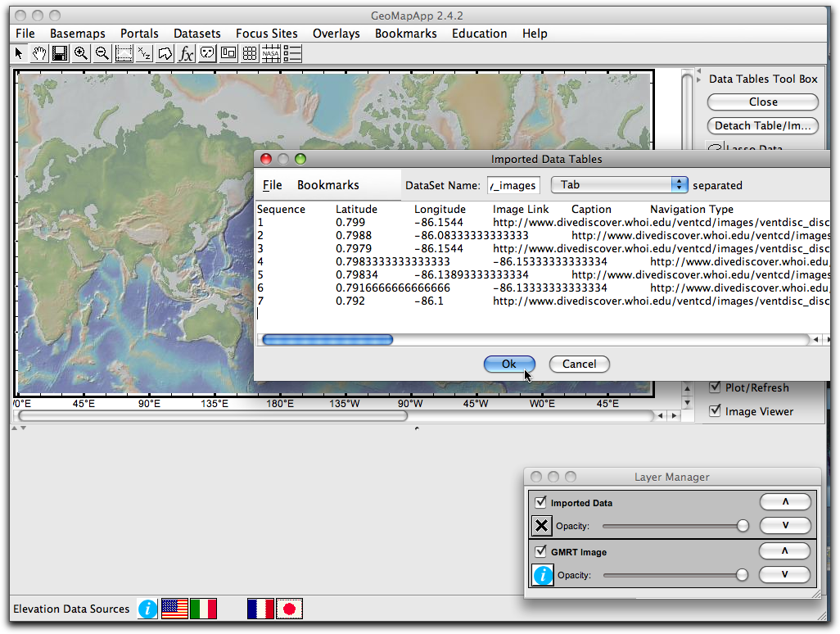Confirm import by clicking Ok
Viewport: 840px width, 634px height.
click(509, 364)
